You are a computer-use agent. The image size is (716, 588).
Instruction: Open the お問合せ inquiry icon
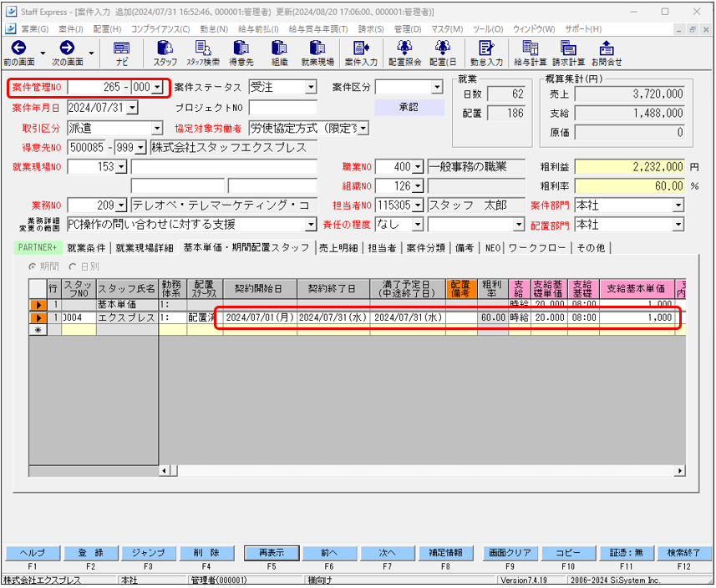tap(607, 48)
